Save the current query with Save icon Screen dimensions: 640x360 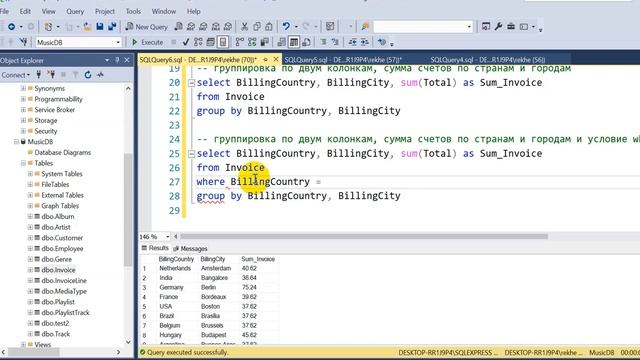100,27
